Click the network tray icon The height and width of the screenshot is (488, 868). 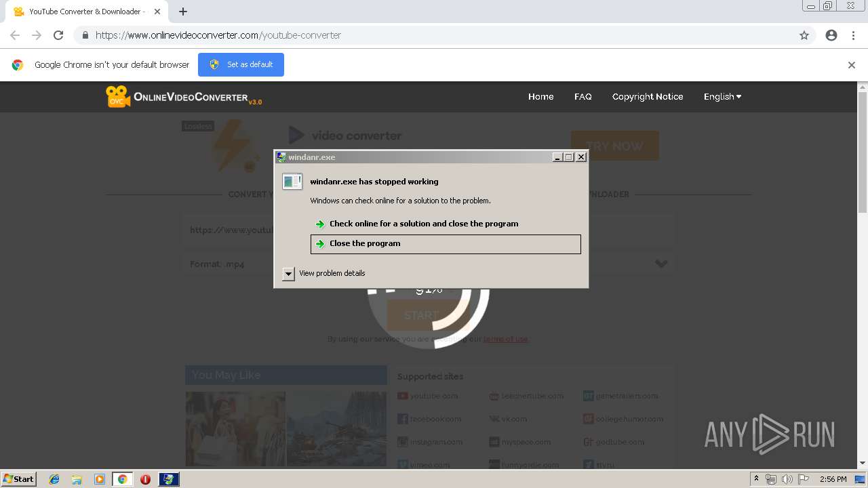(x=771, y=479)
